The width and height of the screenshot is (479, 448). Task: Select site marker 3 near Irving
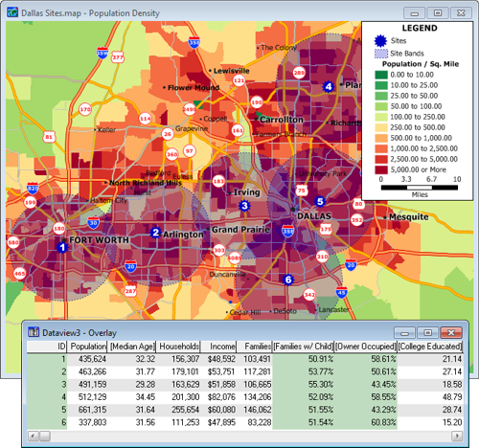pos(244,206)
